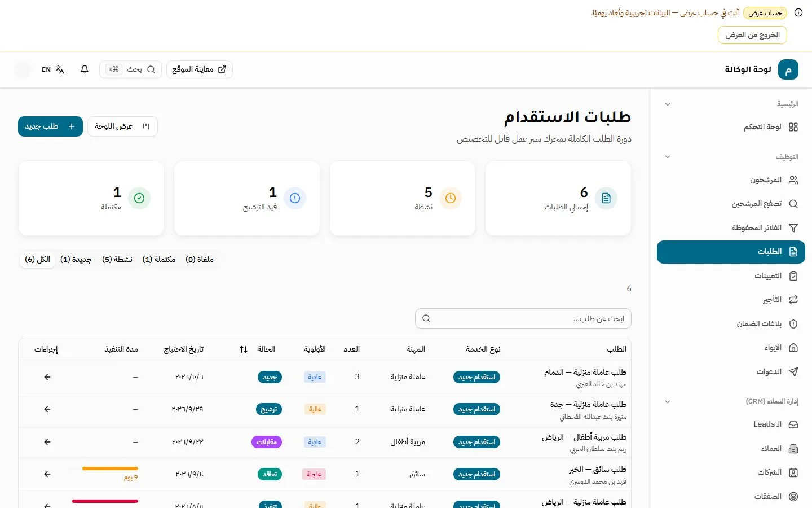Click the nomination pending alert icon
Viewport: 812px width, 508px height.
pyautogui.click(x=295, y=198)
